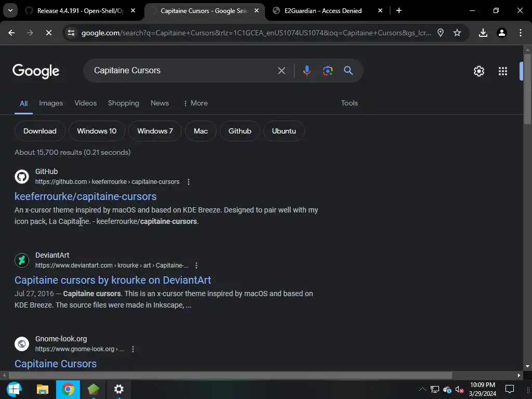Switch to News results
The height and width of the screenshot is (399, 532).
pyautogui.click(x=159, y=103)
